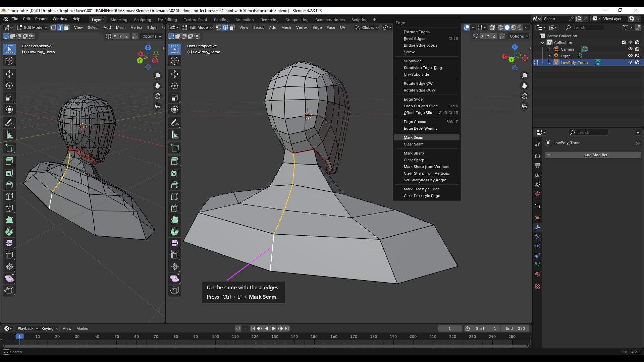
Task: Collapse the Collection in the outliner
Action: [x=543, y=43]
